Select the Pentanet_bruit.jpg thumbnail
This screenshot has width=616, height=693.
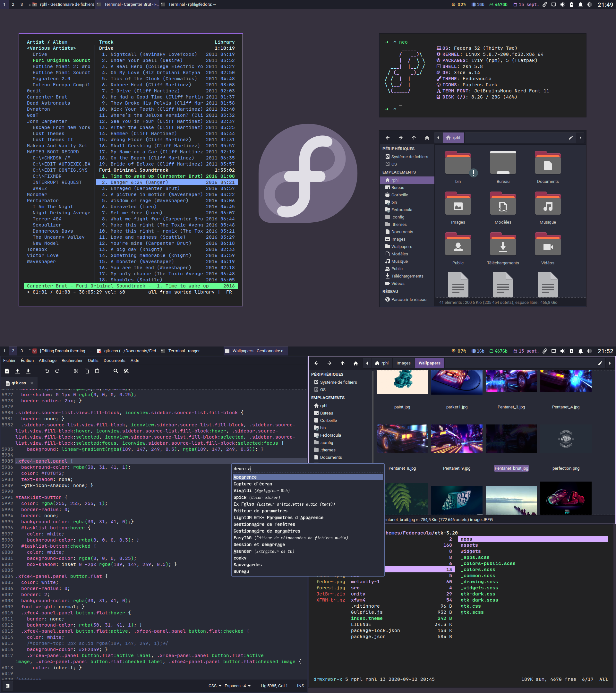(x=511, y=439)
